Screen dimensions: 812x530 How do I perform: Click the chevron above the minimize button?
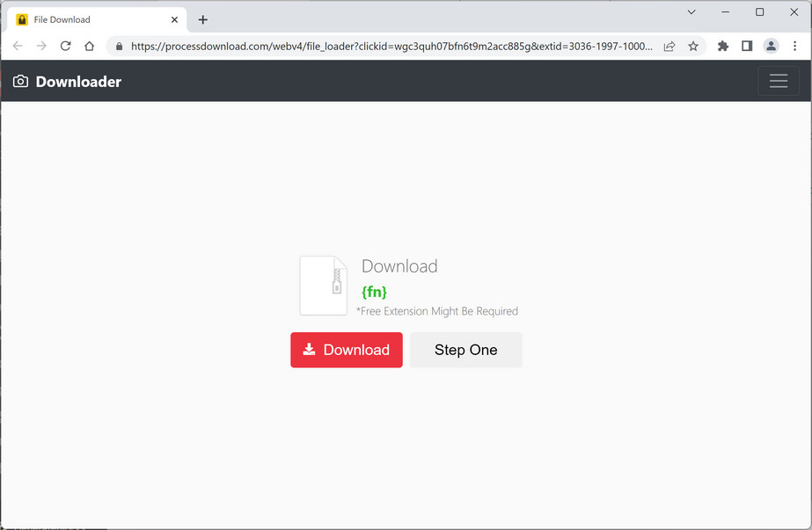point(691,11)
